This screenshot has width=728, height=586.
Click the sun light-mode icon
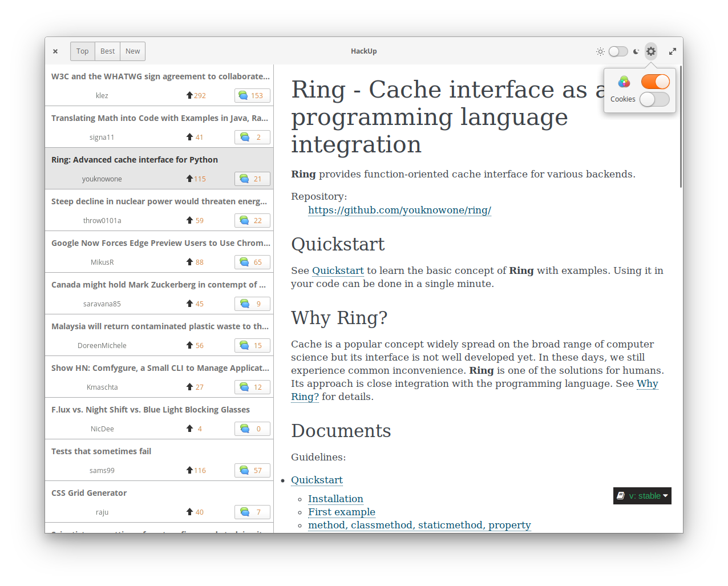[x=600, y=51]
